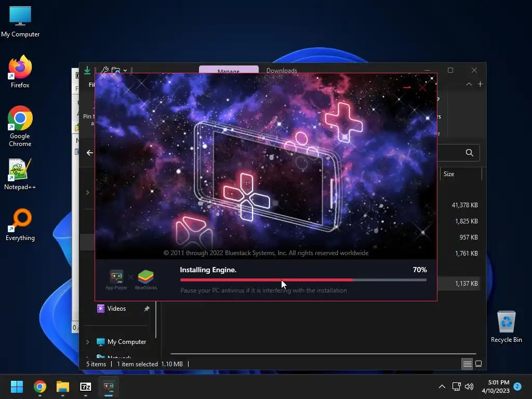Click the Explorer search magnifier icon
The height and width of the screenshot is (399, 532).
pos(470,153)
